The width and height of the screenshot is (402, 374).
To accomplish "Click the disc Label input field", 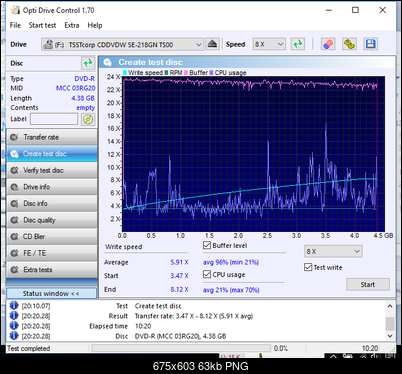I will [x=54, y=119].
